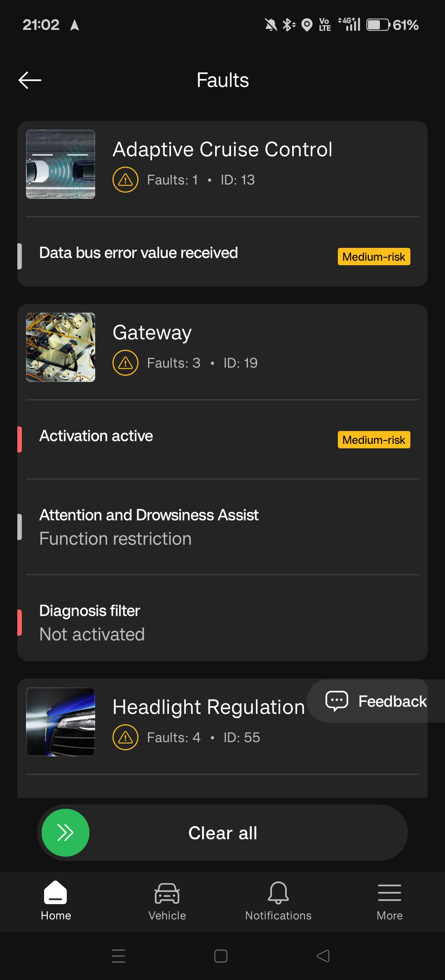
Task: Tap the green double-arrow Clear all icon
Action: click(x=66, y=833)
